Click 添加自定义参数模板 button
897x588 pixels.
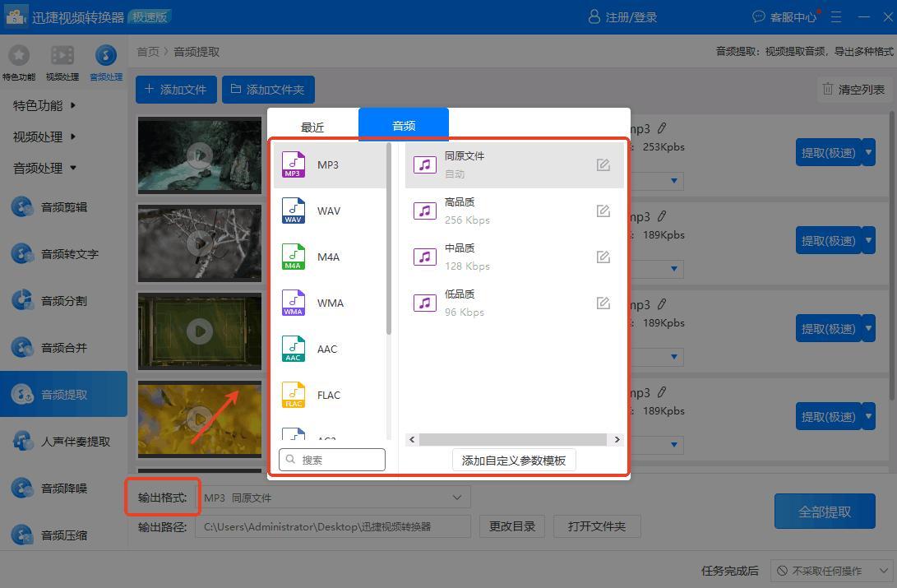point(514,461)
